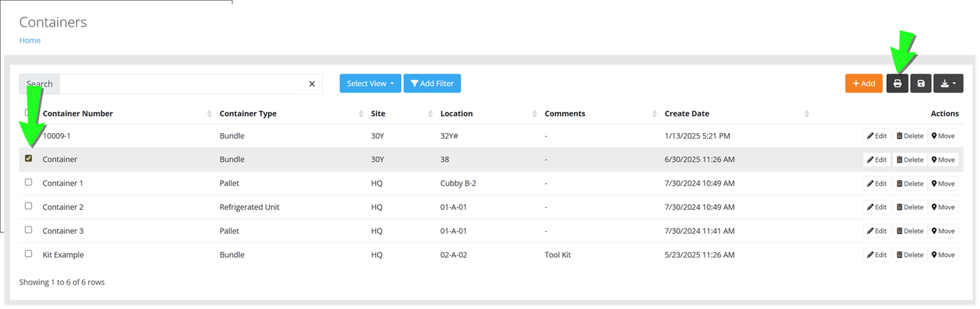Delete the Container 3 row
The image size is (980, 309).
(910, 231)
